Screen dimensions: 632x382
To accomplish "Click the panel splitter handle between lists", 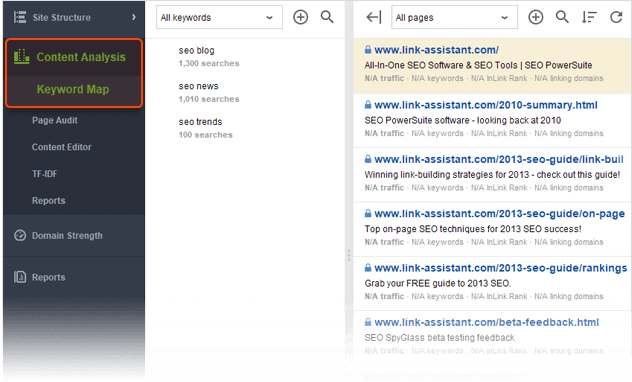I will click(349, 255).
